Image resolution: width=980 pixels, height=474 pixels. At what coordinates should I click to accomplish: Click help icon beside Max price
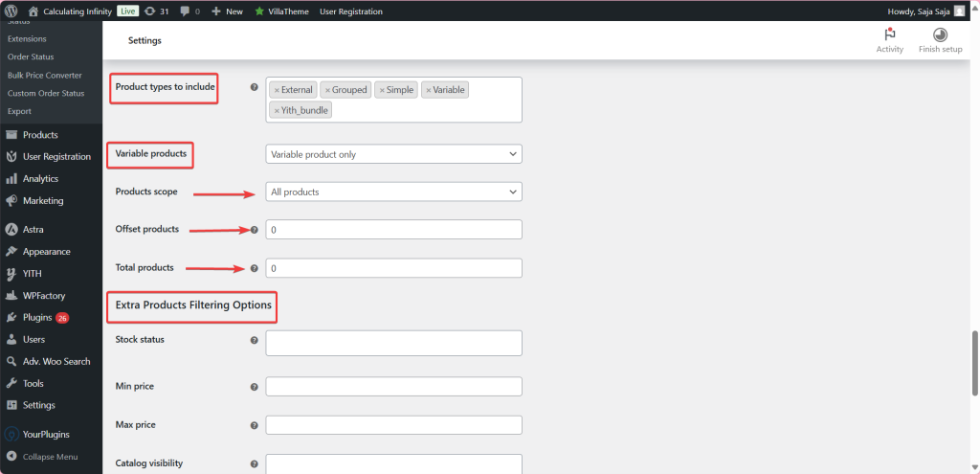pos(254,425)
